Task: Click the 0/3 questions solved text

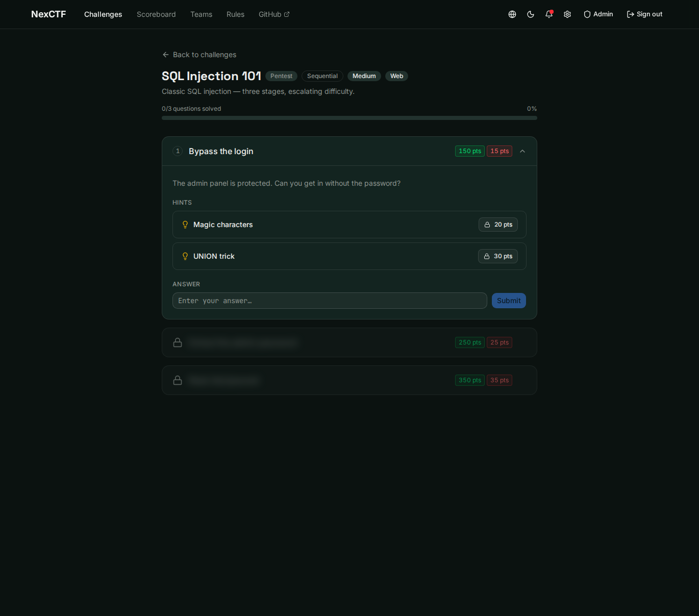Action: pos(191,109)
